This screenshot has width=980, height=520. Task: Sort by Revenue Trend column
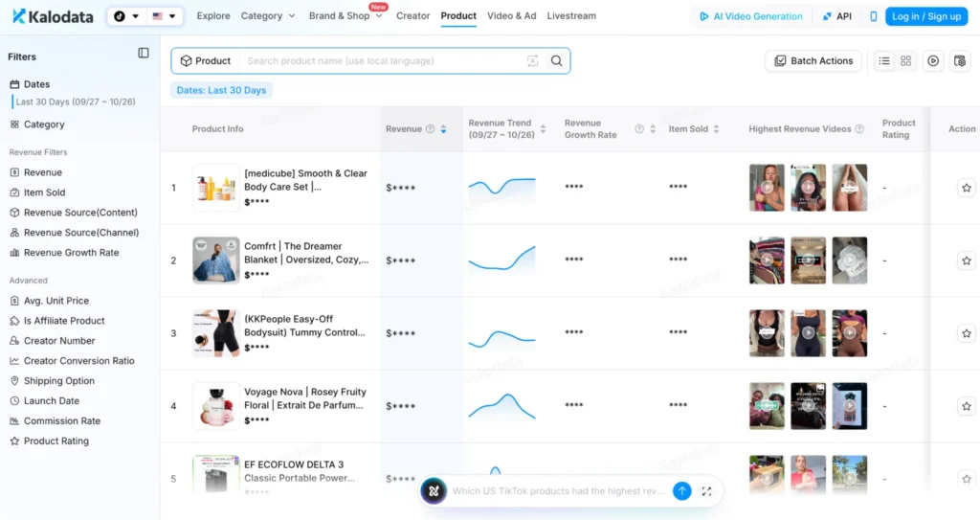coord(543,129)
